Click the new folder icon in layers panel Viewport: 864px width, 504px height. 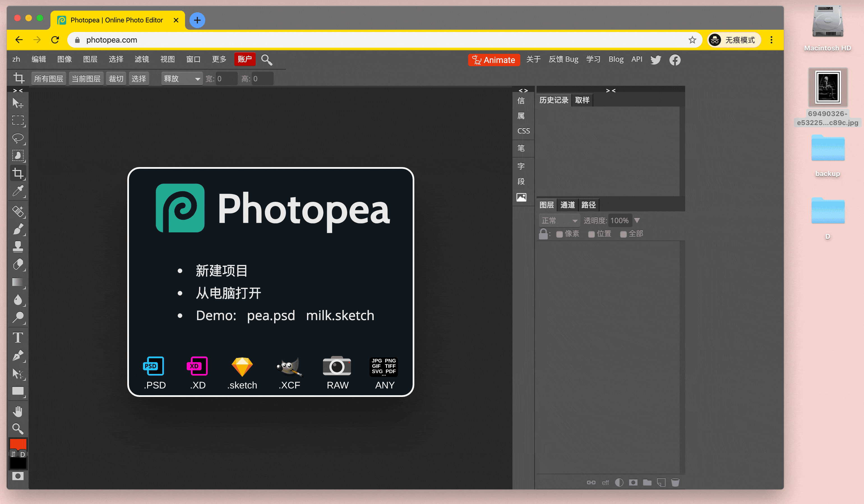click(647, 482)
